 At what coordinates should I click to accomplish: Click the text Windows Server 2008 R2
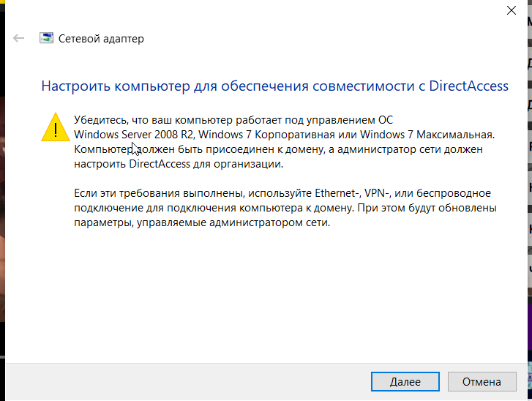[134, 134]
